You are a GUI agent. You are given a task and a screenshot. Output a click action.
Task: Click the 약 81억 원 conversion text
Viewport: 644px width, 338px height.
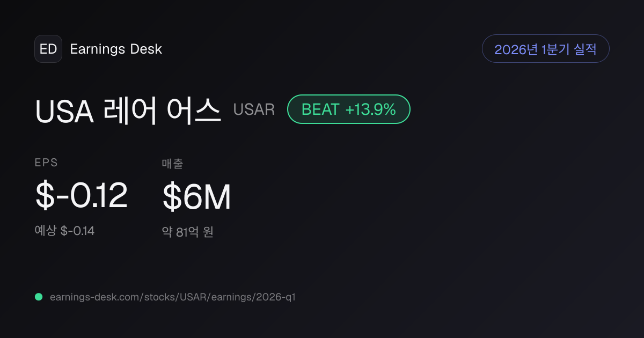click(188, 232)
